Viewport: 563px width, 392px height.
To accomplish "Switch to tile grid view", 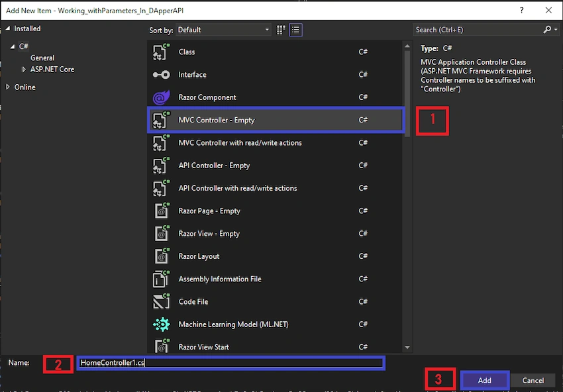I will (x=281, y=30).
